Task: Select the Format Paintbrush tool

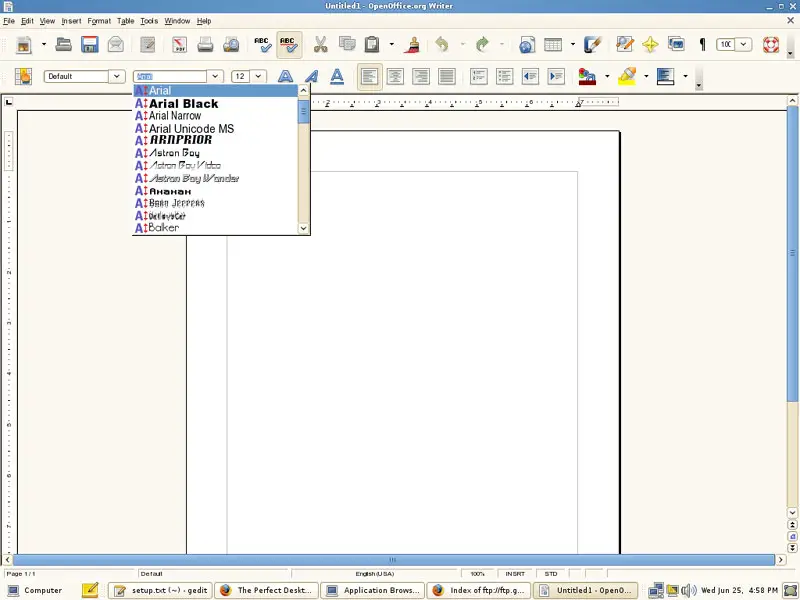Action: click(411, 45)
